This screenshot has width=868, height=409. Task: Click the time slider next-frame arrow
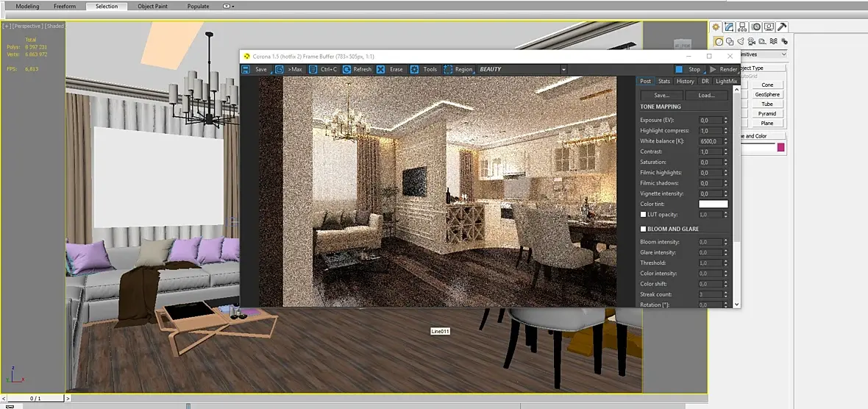(68, 398)
